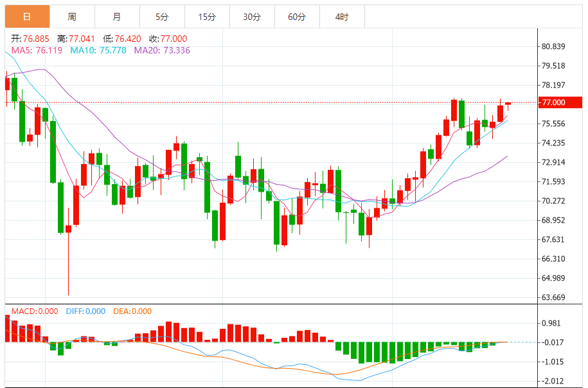Click the 70.272 price axis label
Viewport: 588px width, 388px height.
(x=553, y=201)
